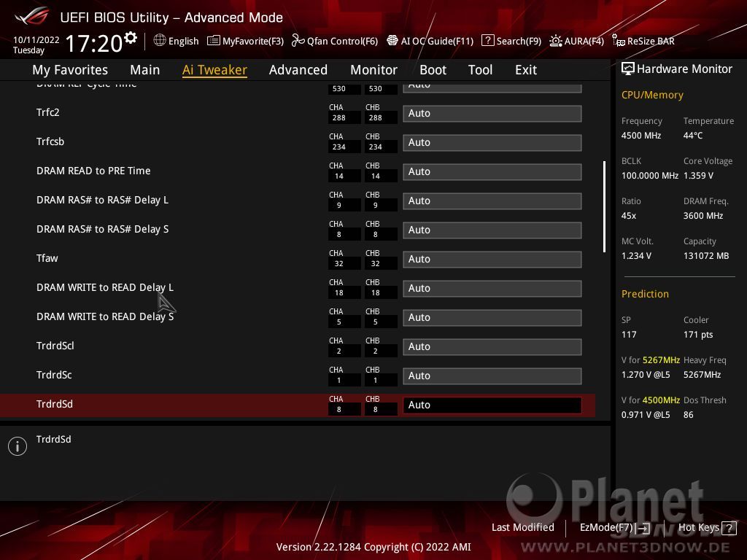Switch to the Main tab

point(145,70)
